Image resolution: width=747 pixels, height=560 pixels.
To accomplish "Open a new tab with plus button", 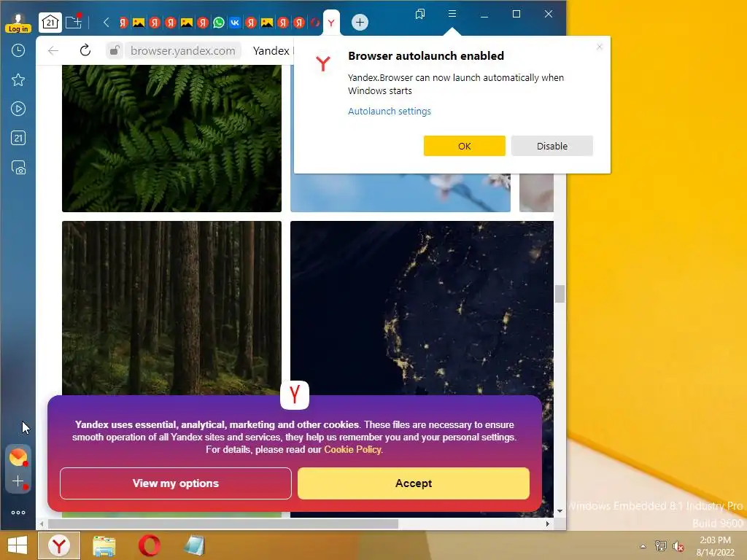I will click(x=360, y=23).
